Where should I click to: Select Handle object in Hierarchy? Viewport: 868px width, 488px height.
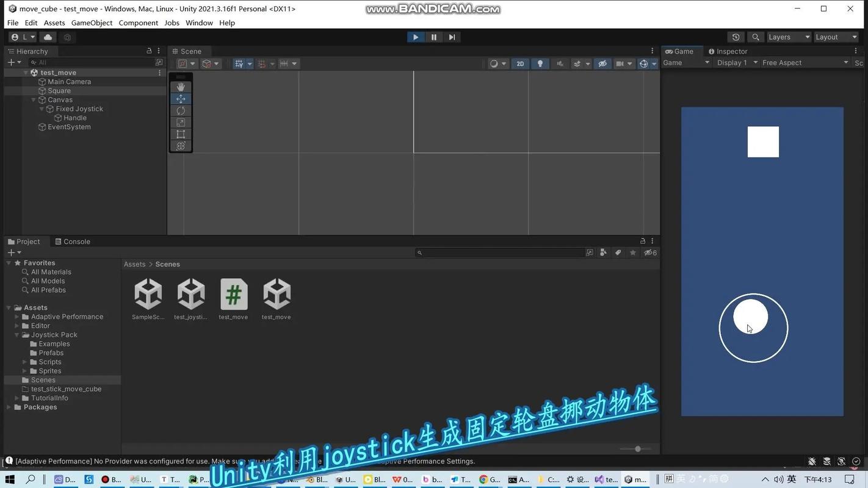click(x=75, y=118)
